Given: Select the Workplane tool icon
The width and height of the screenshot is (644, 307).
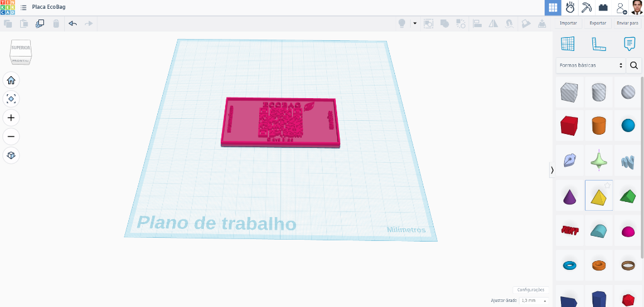Looking at the screenshot, I should click(568, 43).
